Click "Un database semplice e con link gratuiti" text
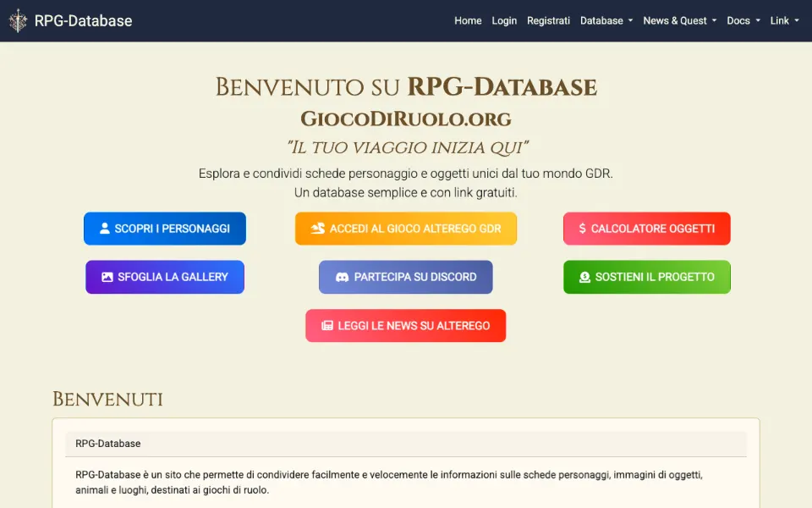This screenshot has width=812, height=508. pyautogui.click(x=406, y=192)
